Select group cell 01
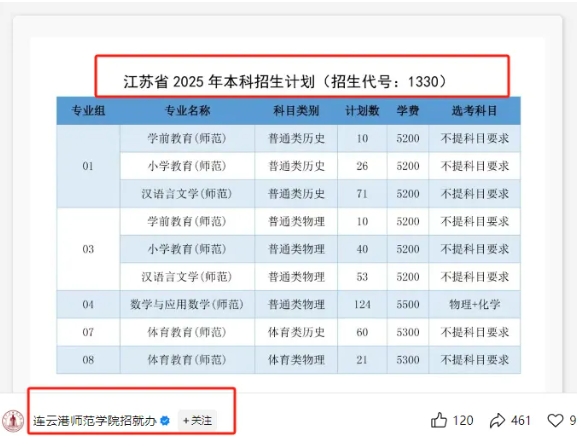Image resolution: width=581 pixels, height=447 pixels. [x=88, y=166]
